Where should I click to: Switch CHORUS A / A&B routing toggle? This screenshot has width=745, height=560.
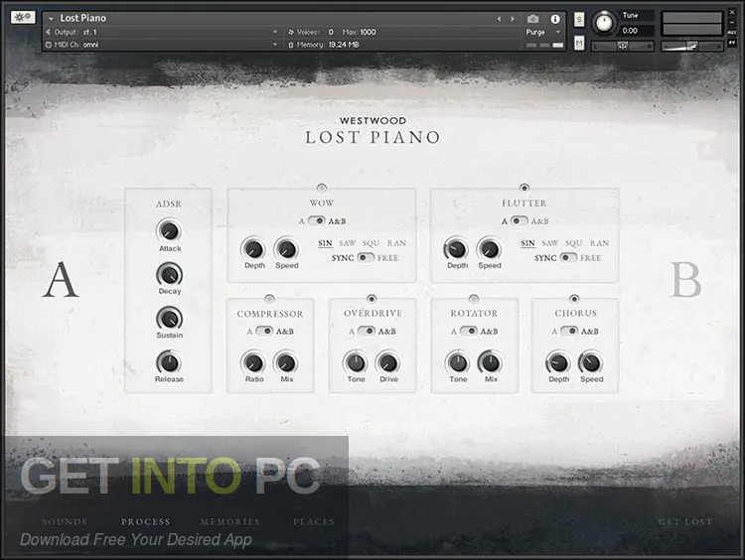pyautogui.click(x=569, y=331)
